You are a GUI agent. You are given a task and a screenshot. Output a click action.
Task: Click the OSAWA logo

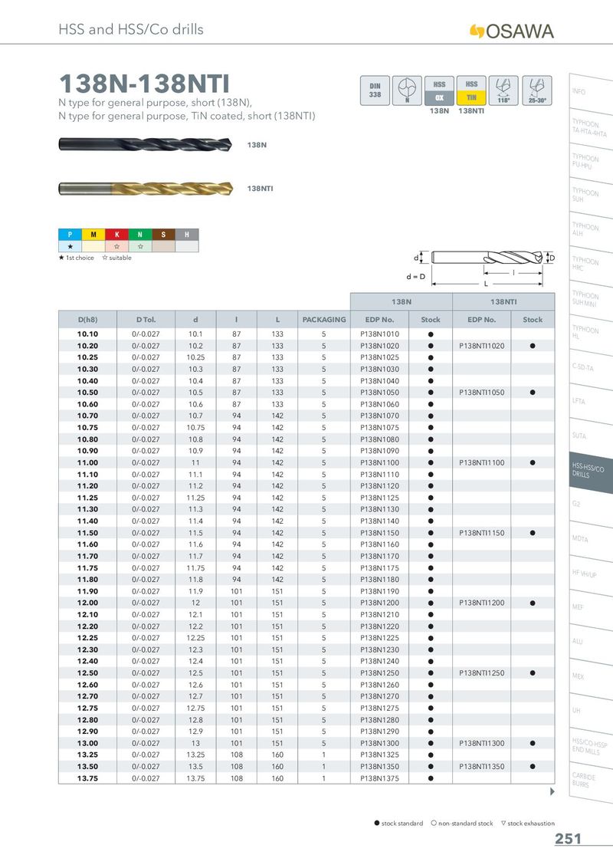tap(512, 31)
